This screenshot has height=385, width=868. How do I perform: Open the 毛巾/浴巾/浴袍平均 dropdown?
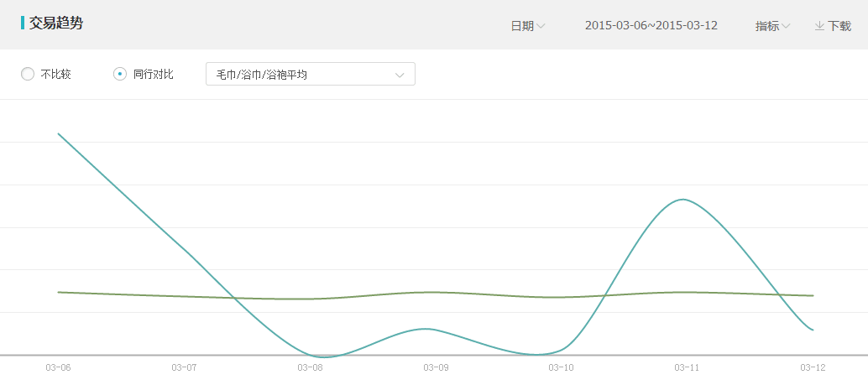311,74
